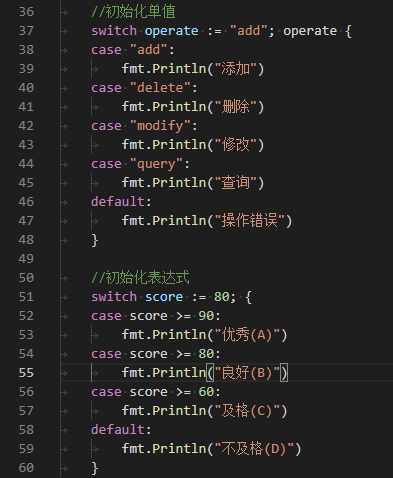393x478 pixels.
Task: Click case score >= 80: line
Action: tap(156, 354)
